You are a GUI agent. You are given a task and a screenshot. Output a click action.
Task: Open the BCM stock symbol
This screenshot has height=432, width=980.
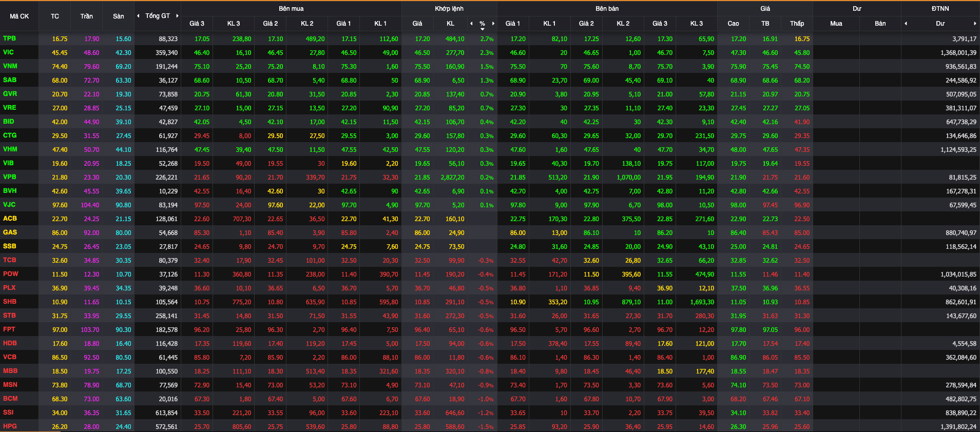pos(10,399)
